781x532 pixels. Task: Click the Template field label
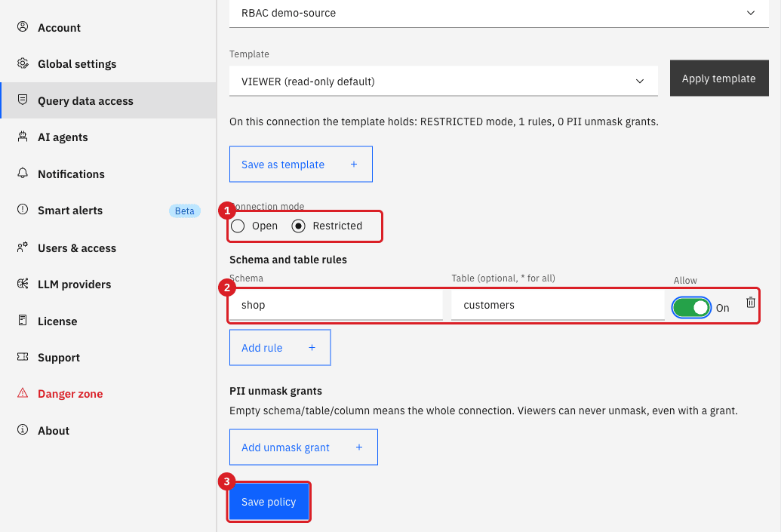click(249, 54)
